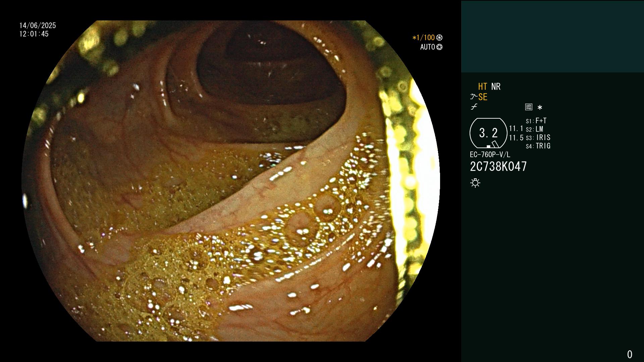Click the shutter icon next to 1/100
The image size is (644, 362).
pyautogui.click(x=439, y=38)
